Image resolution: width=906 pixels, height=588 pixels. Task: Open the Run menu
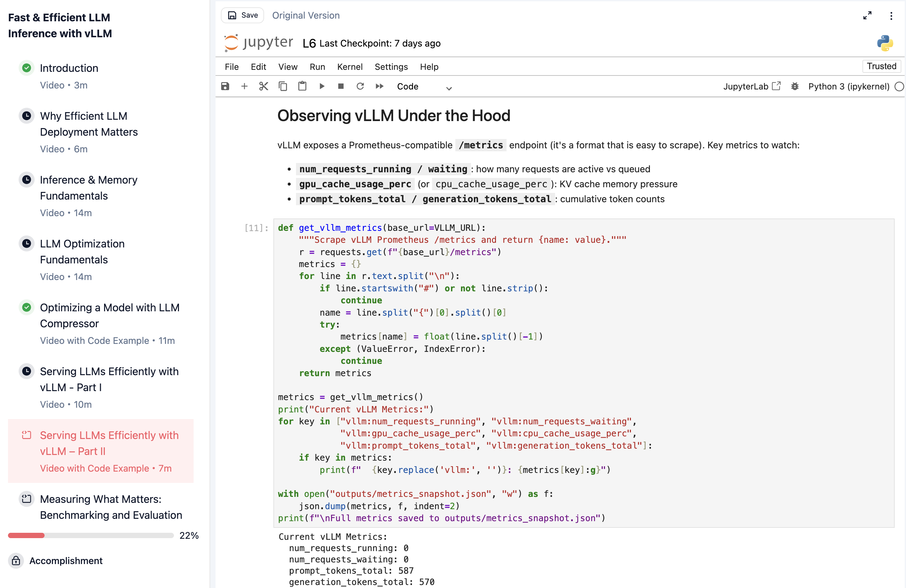pyautogui.click(x=317, y=67)
